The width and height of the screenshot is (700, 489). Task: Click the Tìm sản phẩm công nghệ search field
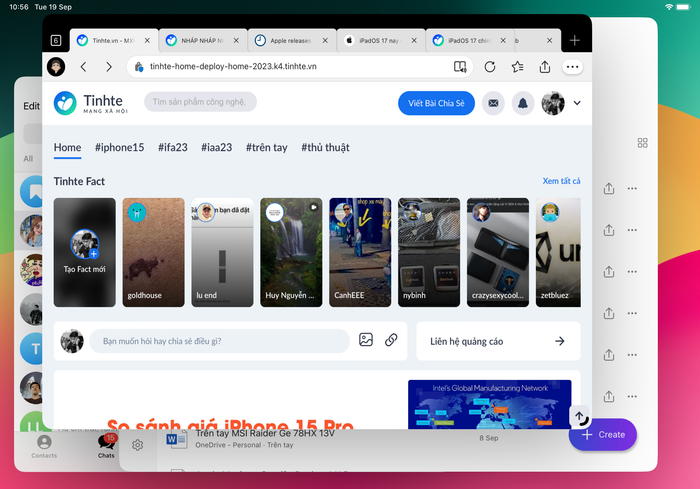click(x=200, y=102)
